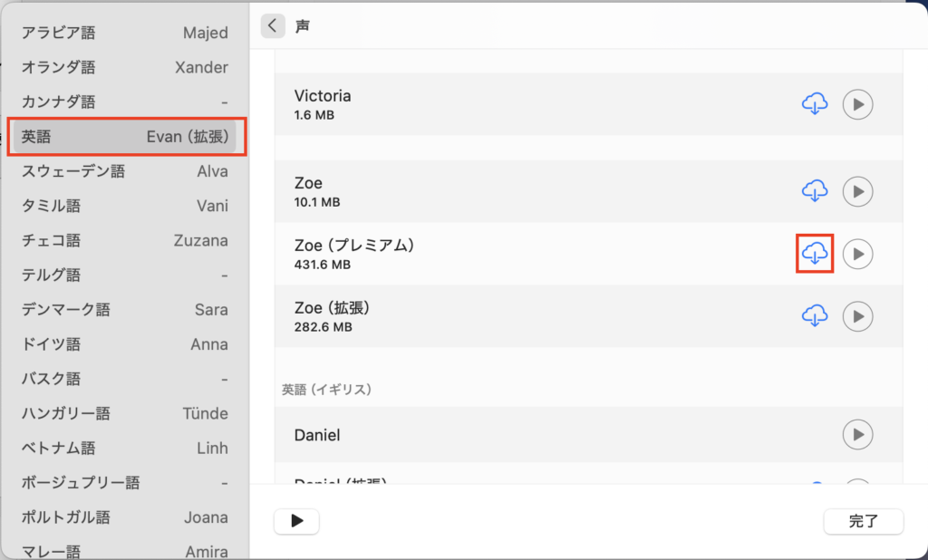The width and height of the screenshot is (928, 560).
Task: Play the Zoe 10.1 MB voice sample
Action: tap(857, 191)
